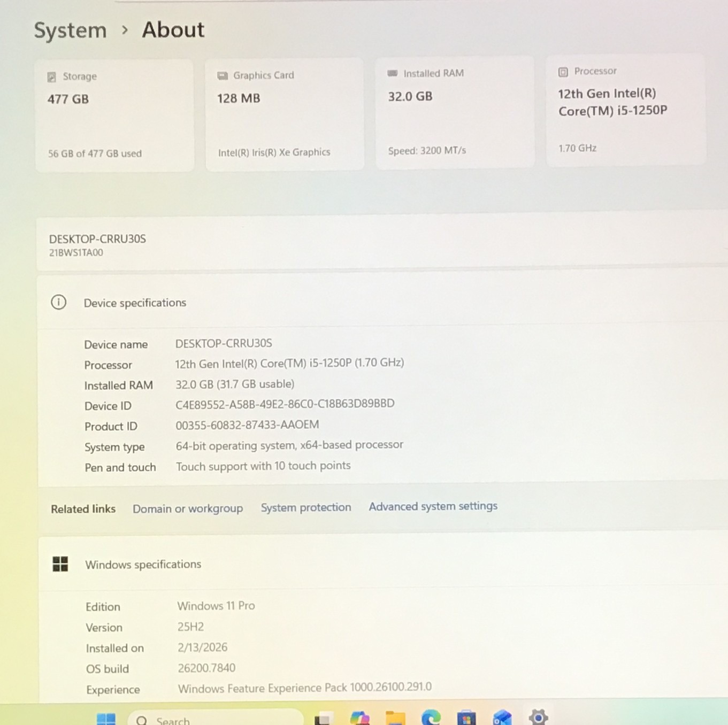Viewport: 728px width, 725px height.
Task: Click the "56 GB of 477 GB used" text
Action: (x=95, y=153)
